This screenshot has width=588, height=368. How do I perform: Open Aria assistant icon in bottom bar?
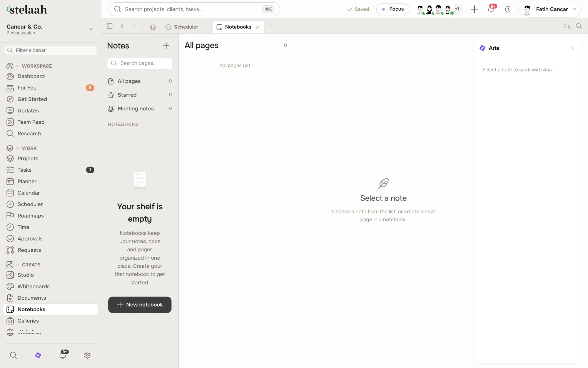coord(38,355)
